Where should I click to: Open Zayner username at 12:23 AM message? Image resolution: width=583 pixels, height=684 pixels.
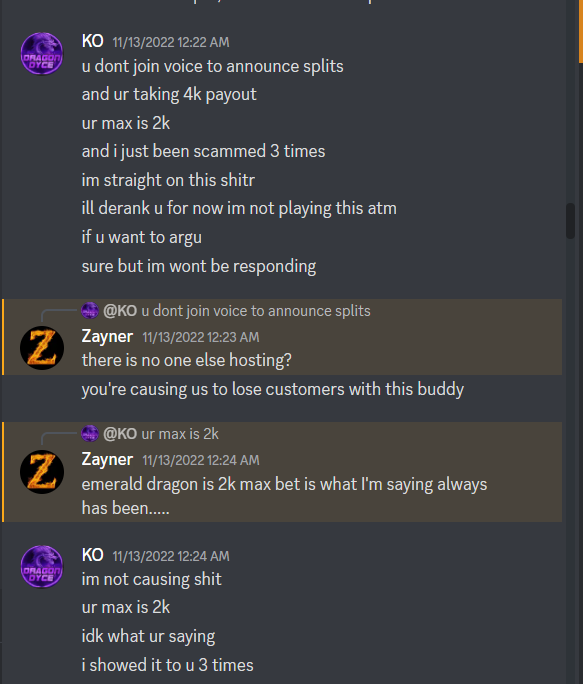coord(107,336)
